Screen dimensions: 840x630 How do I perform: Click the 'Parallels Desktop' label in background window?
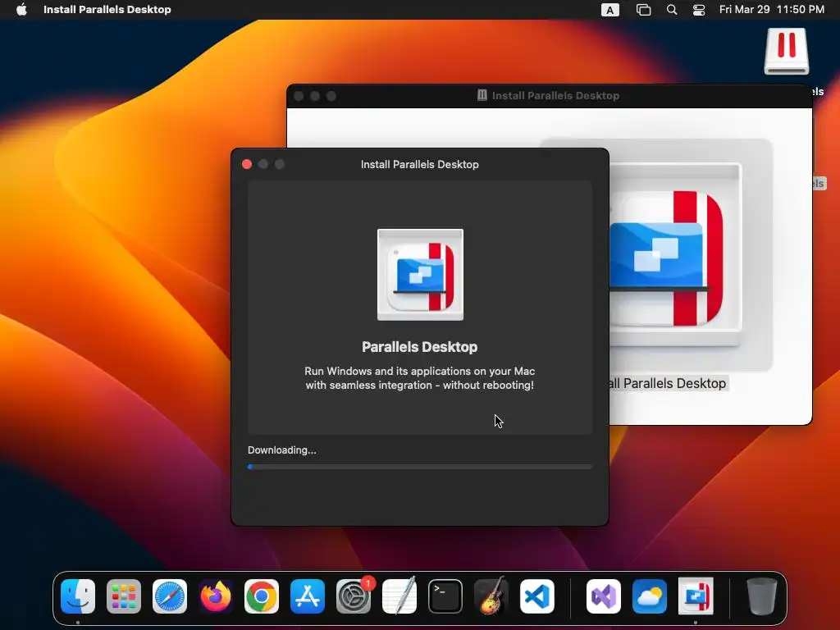click(x=669, y=383)
